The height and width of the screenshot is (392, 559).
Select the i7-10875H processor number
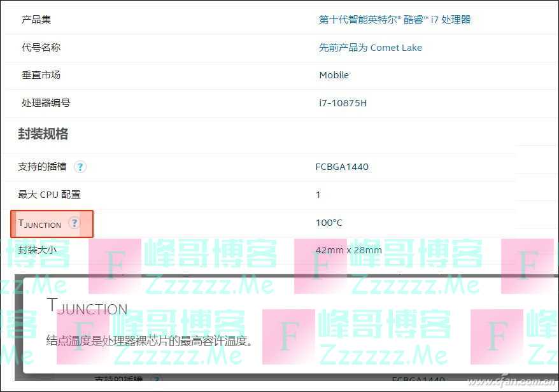point(343,103)
